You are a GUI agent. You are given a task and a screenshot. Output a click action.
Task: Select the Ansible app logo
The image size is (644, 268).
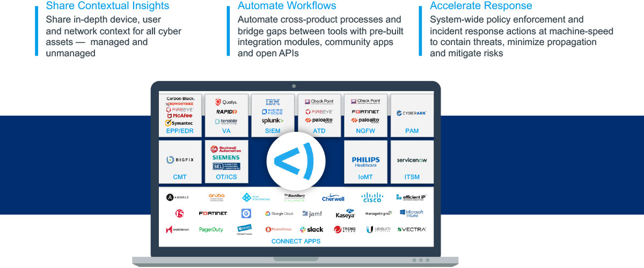tap(177, 197)
